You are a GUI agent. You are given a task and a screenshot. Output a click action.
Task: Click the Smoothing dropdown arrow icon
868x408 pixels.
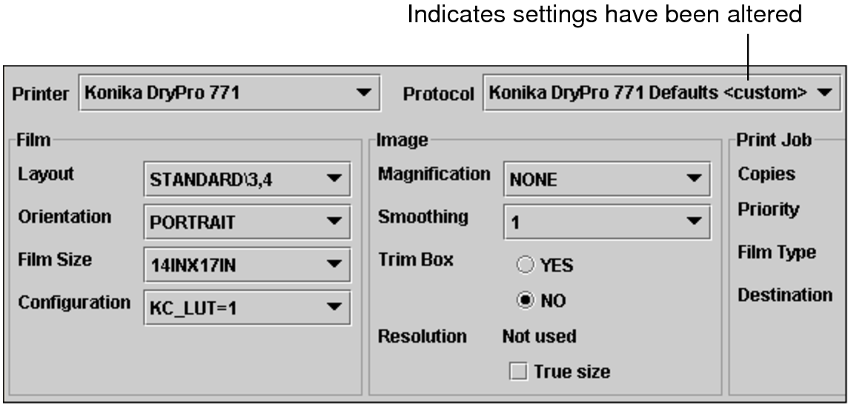(693, 221)
